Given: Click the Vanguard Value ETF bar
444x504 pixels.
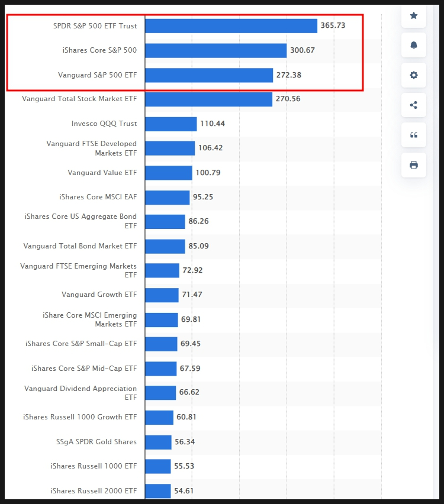Looking at the screenshot, I should [x=169, y=173].
